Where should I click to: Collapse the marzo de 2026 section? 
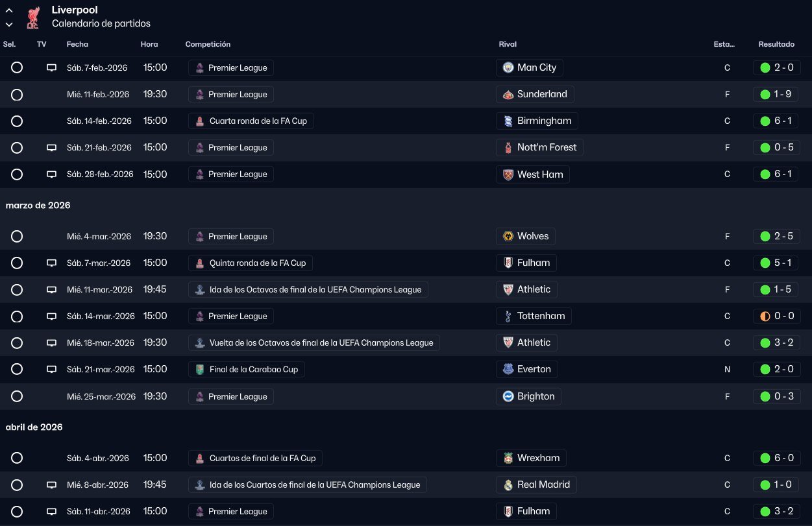pyautogui.click(x=38, y=206)
